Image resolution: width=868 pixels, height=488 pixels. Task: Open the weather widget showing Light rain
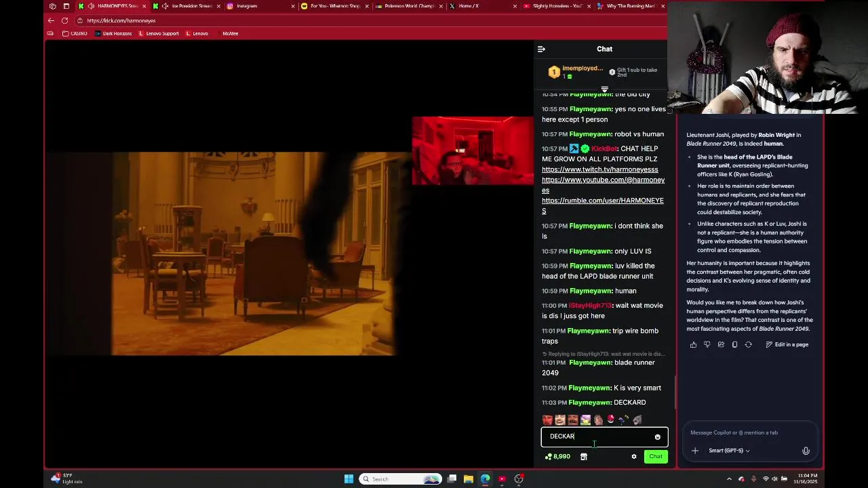[66, 479]
